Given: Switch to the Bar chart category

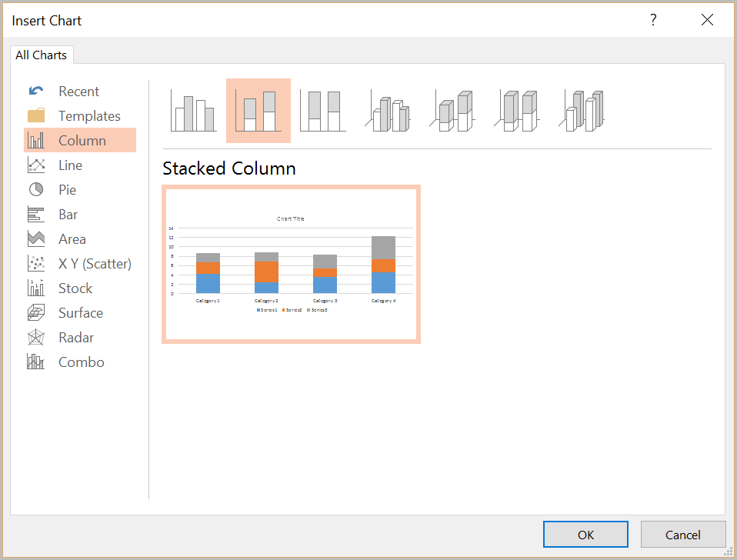Looking at the screenshot, I should (x=68, y=215).
